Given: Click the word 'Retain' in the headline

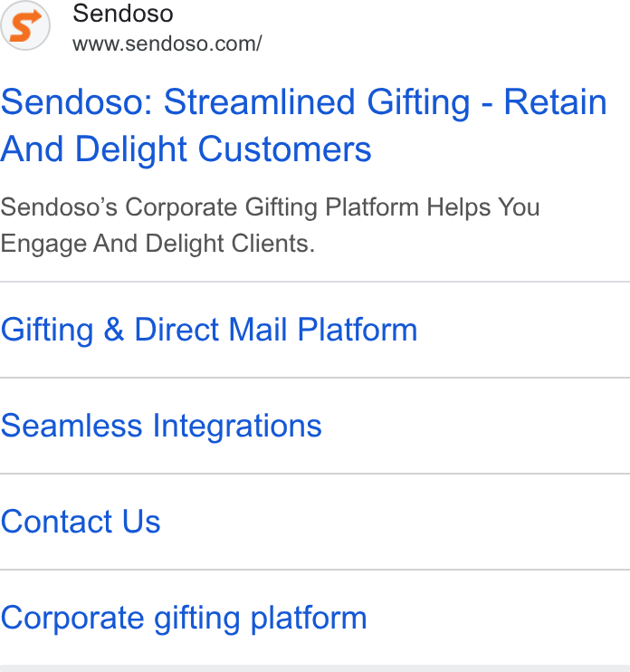Looking at the screenshot, I should (x=555, y=102).
